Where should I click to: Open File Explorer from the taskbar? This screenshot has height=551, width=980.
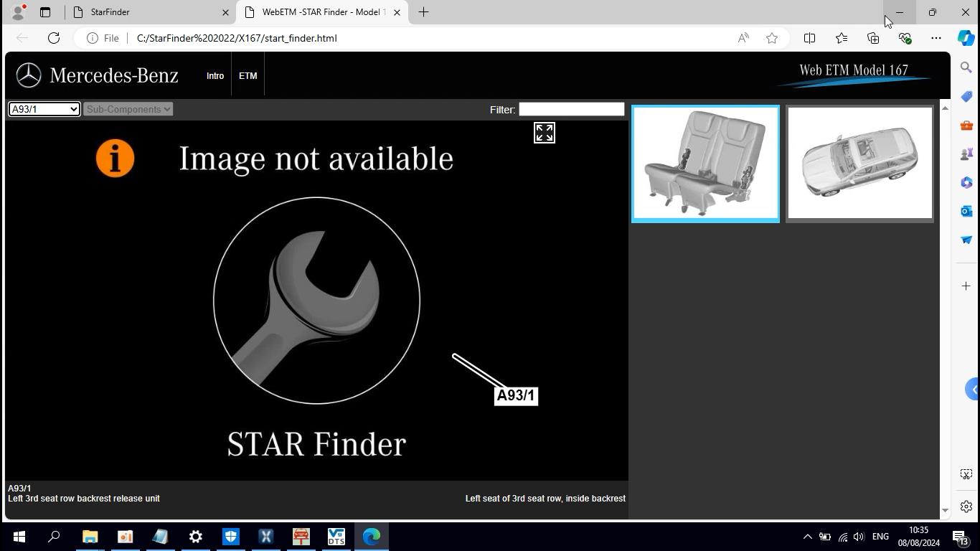click(90, 537)
